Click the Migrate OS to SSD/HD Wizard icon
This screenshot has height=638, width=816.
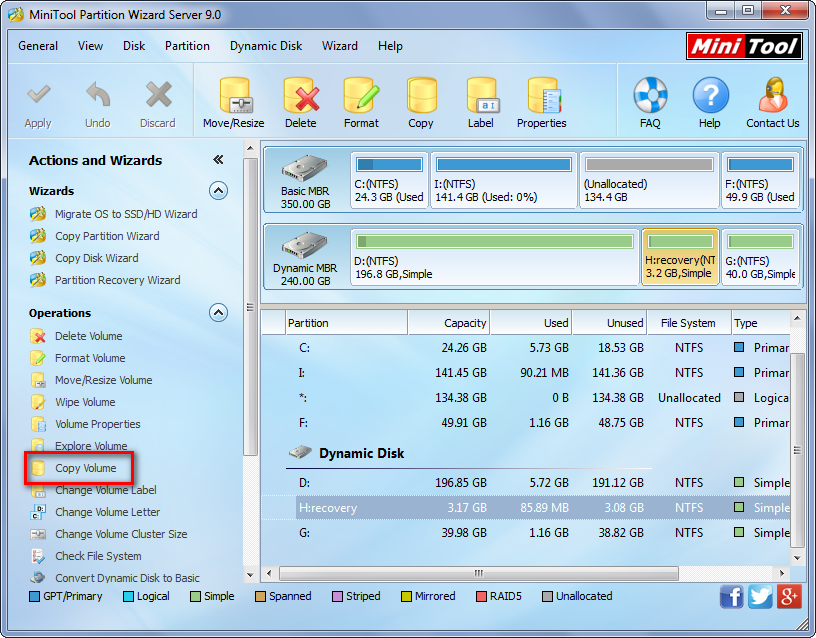coord(38,214)
